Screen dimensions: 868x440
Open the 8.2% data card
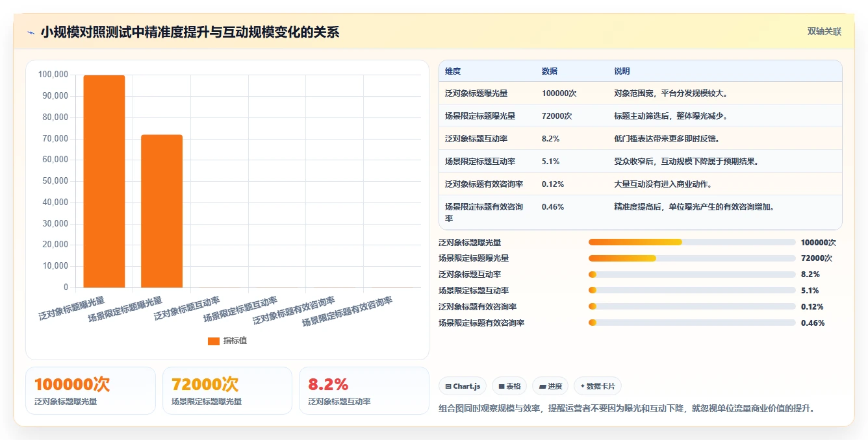coord(364,391)
